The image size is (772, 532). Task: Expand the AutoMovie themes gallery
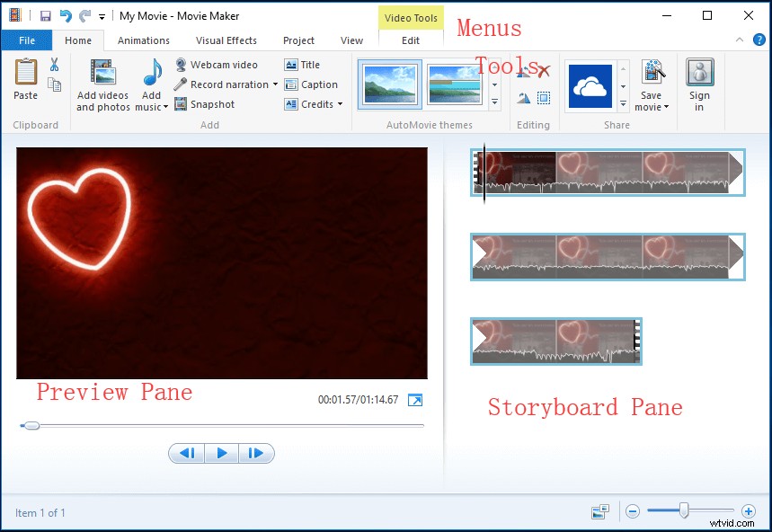pos(493,102)
